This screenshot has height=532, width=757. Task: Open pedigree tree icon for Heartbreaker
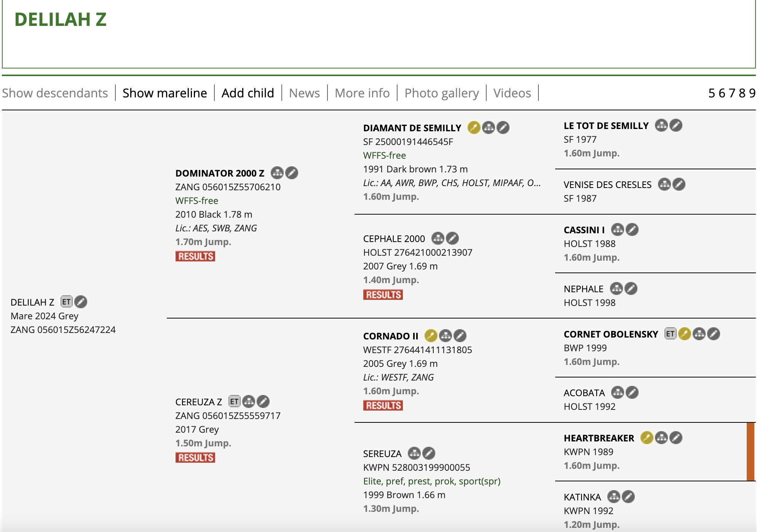[661, 438]
